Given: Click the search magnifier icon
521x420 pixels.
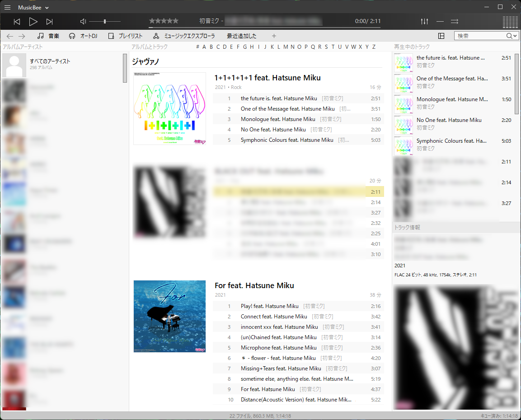Looking at the screenshot, I should pos(509,36).
